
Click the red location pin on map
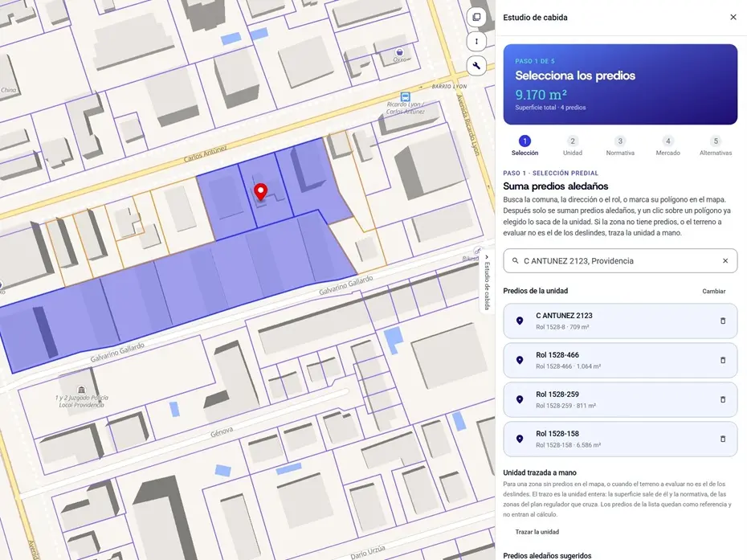pos(260,191)
